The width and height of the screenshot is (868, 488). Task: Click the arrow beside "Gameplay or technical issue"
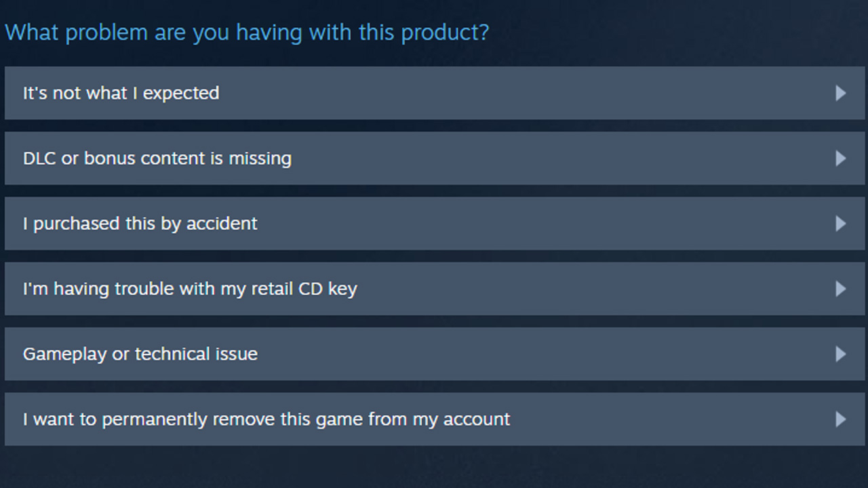click(x=841, y=354)
